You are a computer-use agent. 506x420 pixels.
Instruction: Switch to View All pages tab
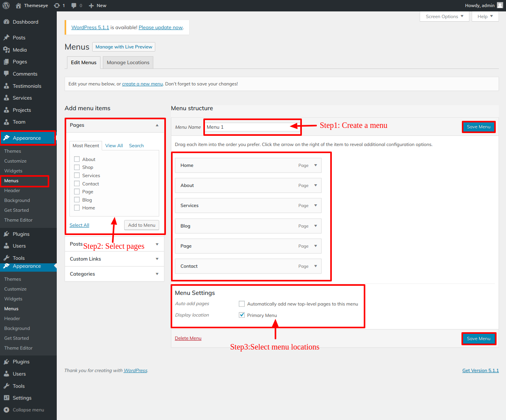click(114, 146)
